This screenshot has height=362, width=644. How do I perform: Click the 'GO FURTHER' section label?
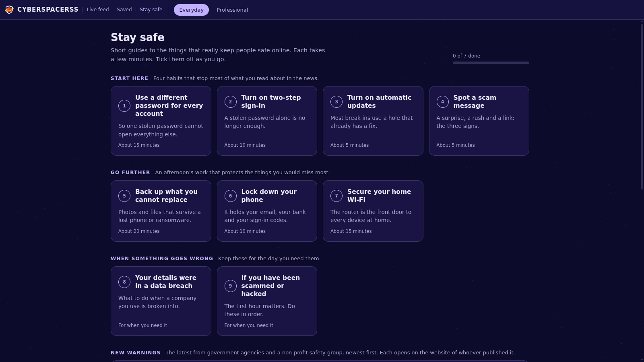(130, 173)
